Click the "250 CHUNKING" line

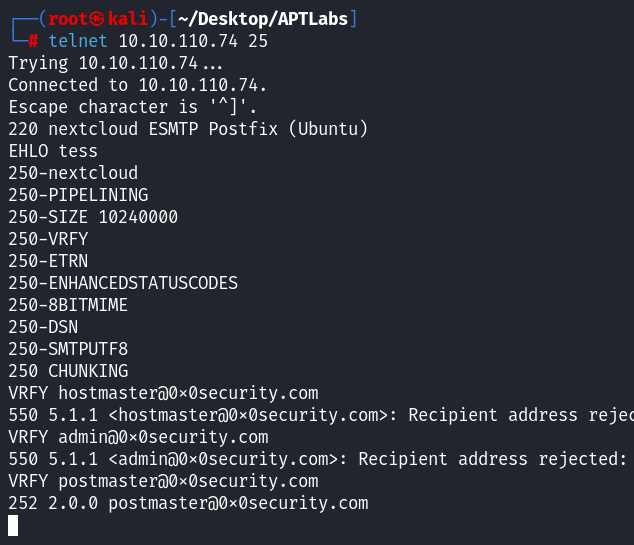pyautogui.click(x=68, y=371)
